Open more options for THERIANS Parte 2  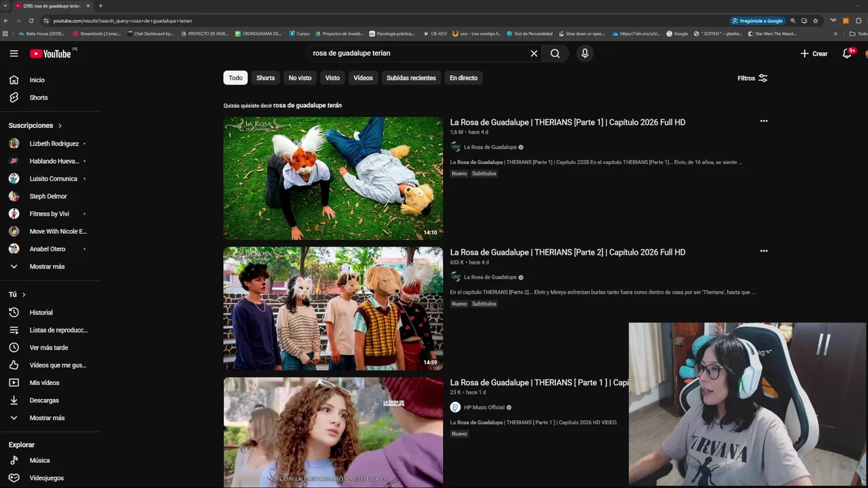click(x=764, y=251)
